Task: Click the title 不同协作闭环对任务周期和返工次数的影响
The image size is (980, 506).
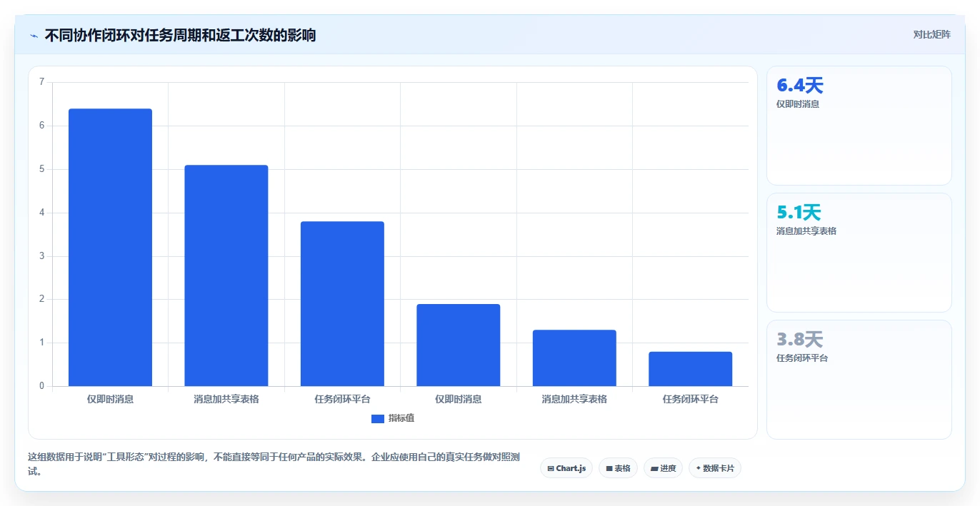Action: point(180,35)
